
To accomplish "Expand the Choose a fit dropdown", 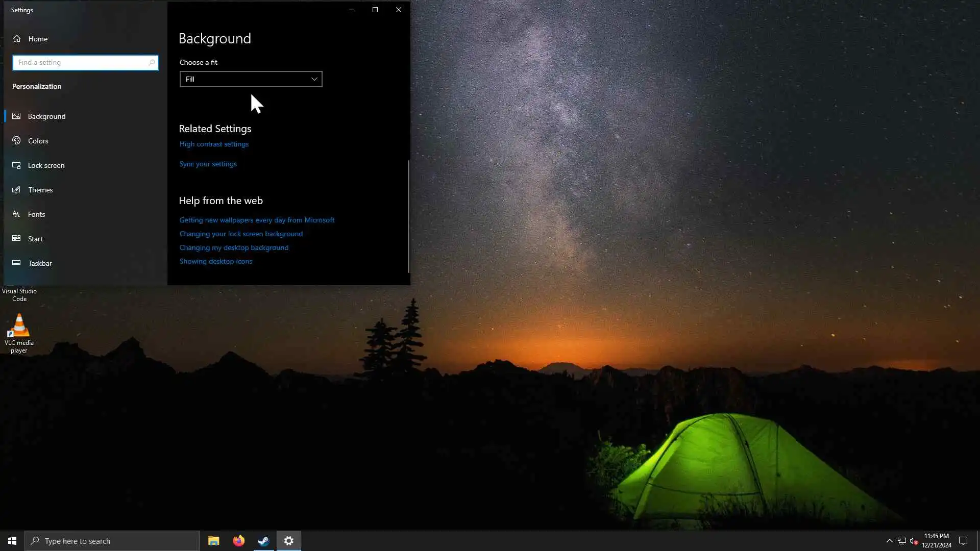I will pos(251,79).
